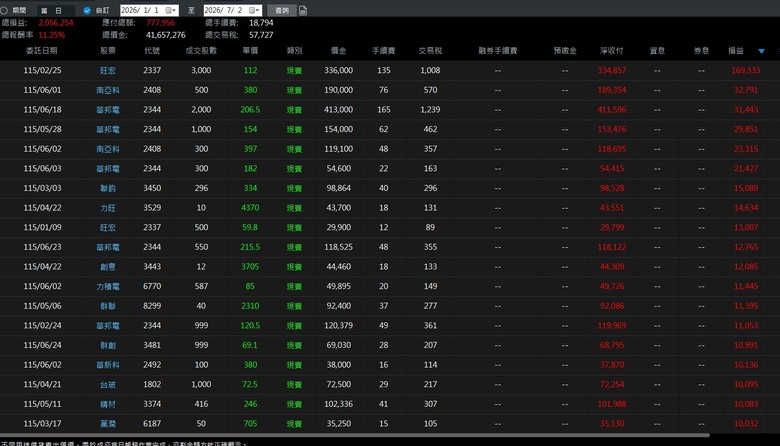This screenshot has height=446, width=780.
Task: Open start date picker 2026/1/1
Action: (149, 10)
